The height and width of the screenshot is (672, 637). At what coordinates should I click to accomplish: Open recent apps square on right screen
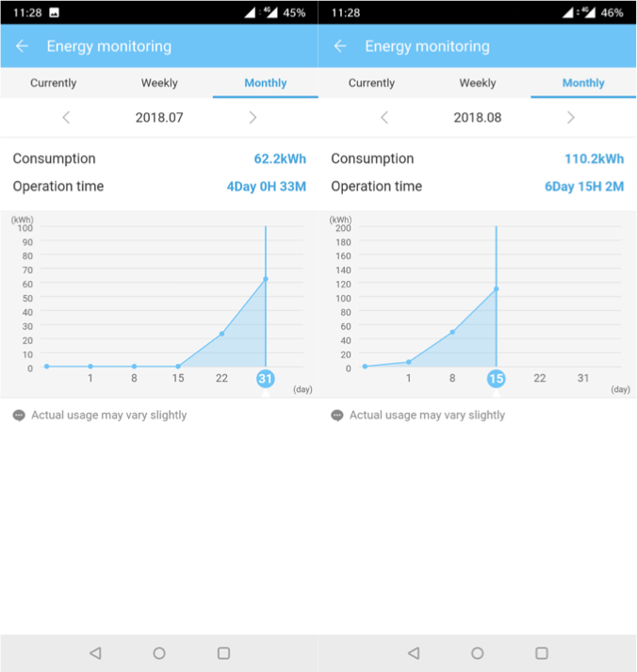pyautogui.click(x=542, y=653)
